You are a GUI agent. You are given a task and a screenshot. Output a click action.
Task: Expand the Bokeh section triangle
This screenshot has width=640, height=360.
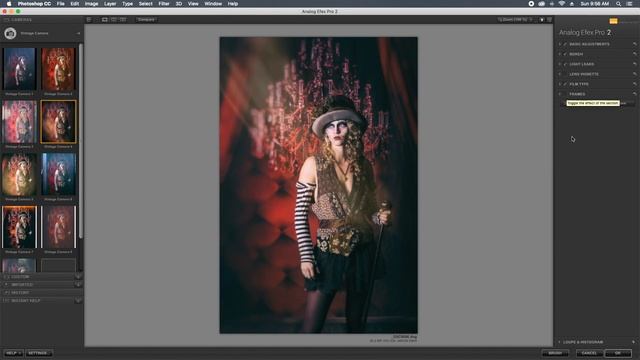point(560,54)
